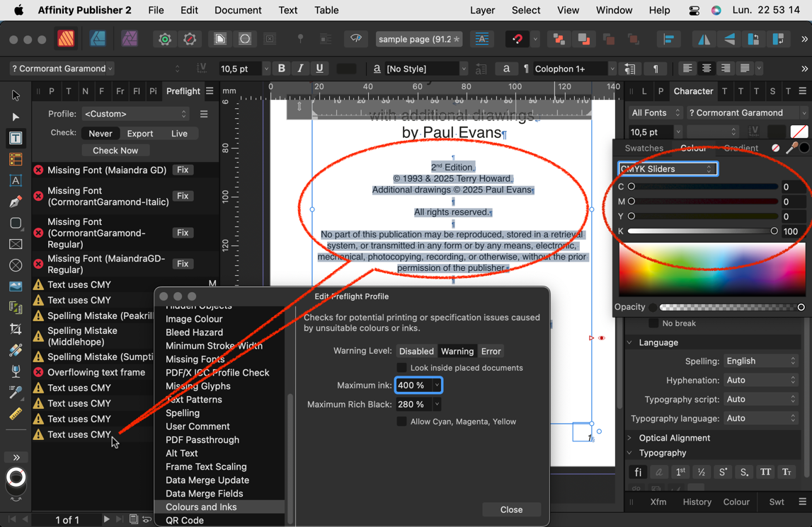
Task: Click the K slider handle
Action: (x=774, y=231)
